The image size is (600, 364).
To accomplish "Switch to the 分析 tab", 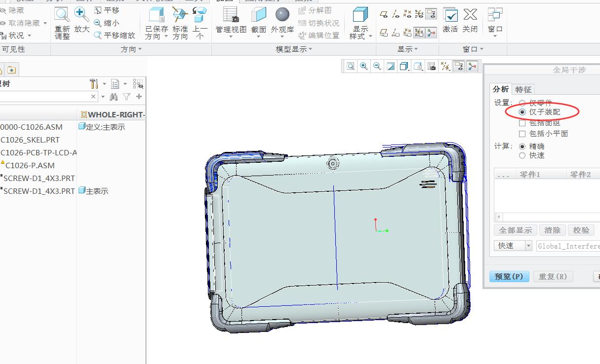I will pyautogui.click(x=501, y=89).
